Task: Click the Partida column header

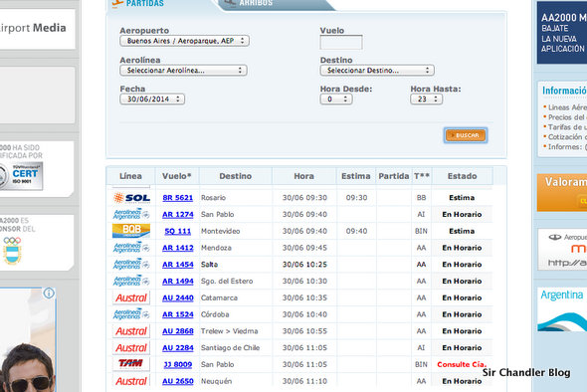Action: click(393, 176)
